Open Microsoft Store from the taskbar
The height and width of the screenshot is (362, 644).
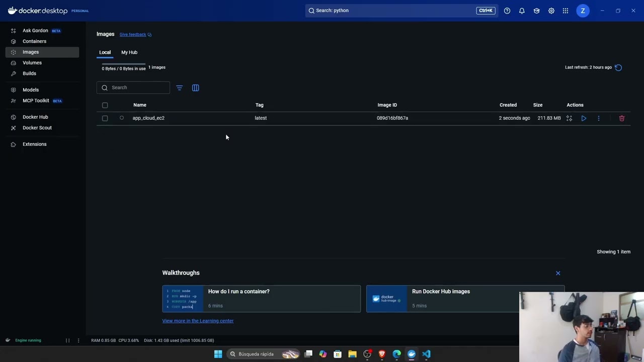click(x=338, y=354)
